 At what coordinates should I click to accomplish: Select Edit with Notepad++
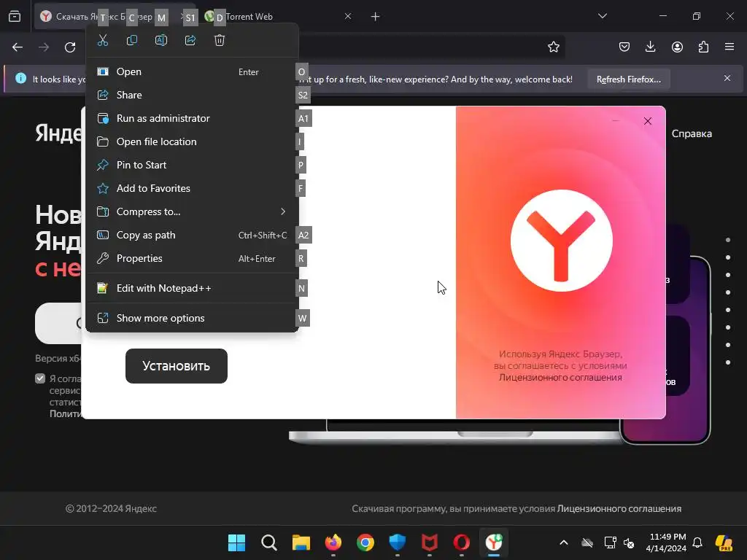[192, 289]
